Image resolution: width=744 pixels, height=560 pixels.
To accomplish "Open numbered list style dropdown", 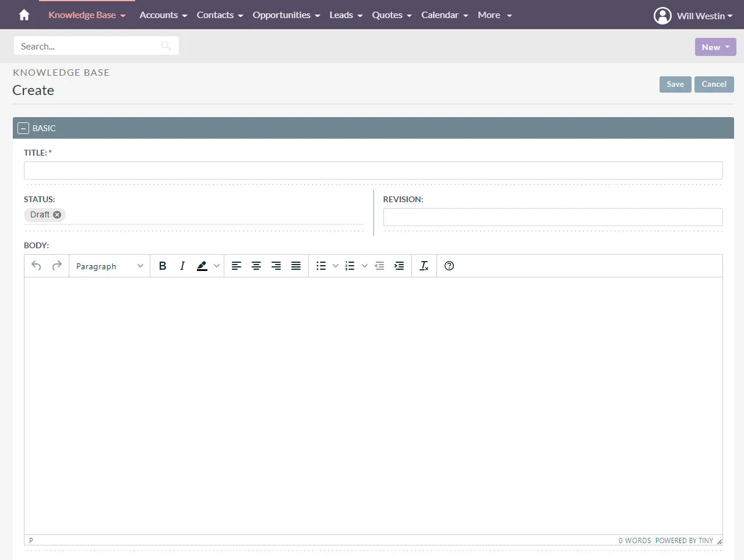I will tap(365, 266).
